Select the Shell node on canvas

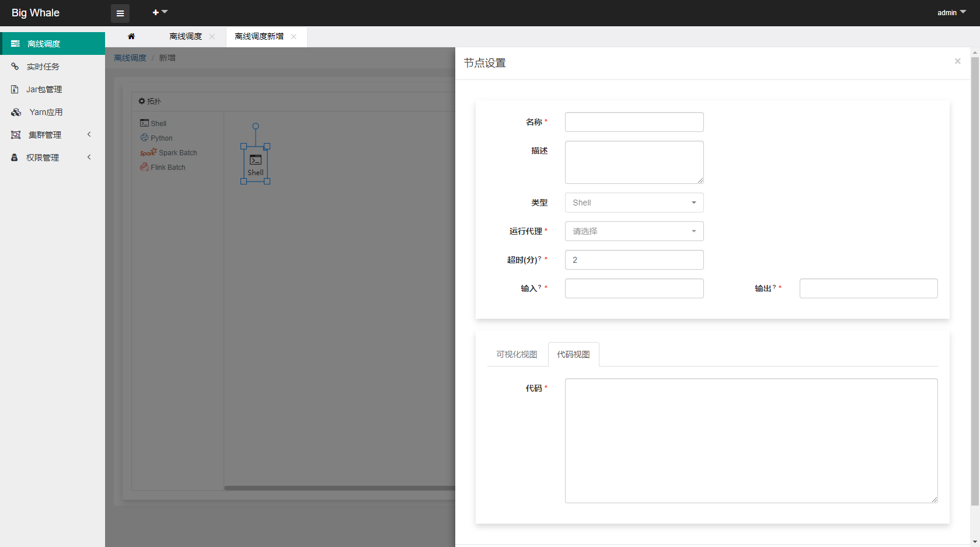tap(256, 164)
